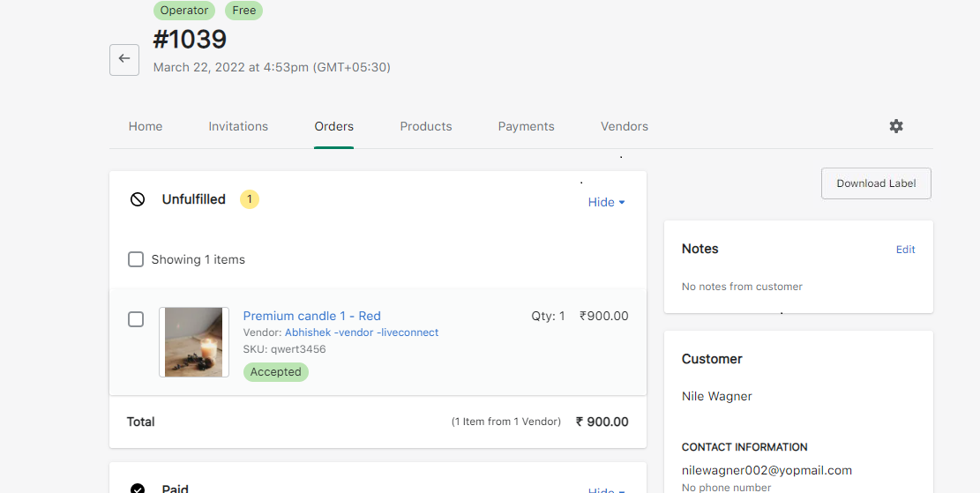
Task: Go to the Payments tab
Action: point(527,126)
